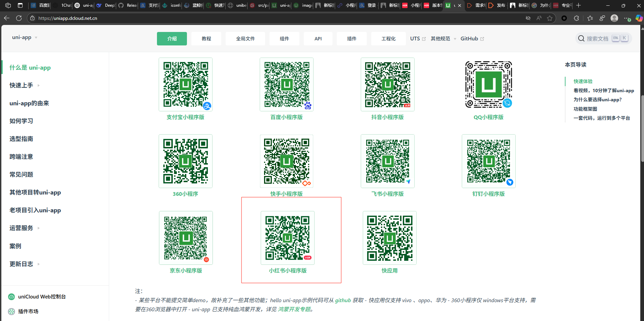Open 常见问题 in the sidebar
This screenshot has height=321, width=644.
(21, 175)
